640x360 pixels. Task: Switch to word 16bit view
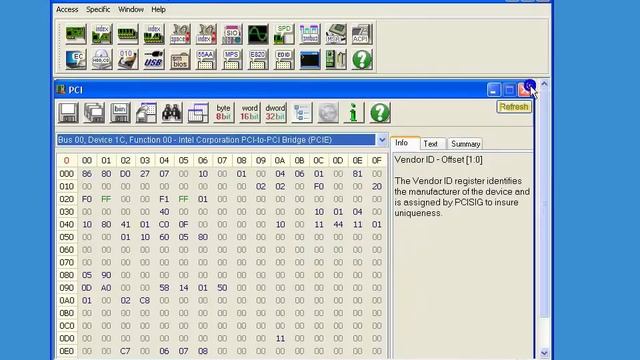(x=250, y=113)
